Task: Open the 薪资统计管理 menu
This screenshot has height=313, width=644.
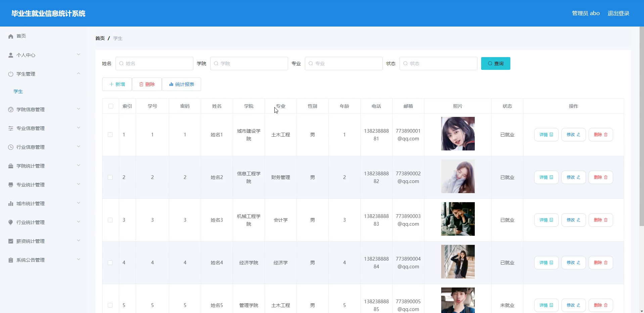Action: tap(44, 241)
